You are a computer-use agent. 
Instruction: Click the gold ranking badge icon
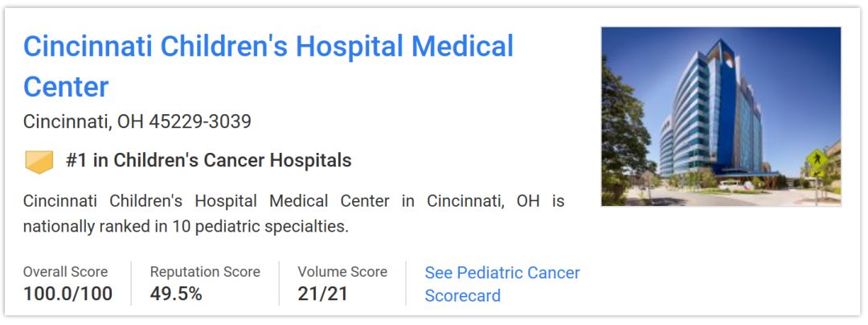[x=39, y=161]
